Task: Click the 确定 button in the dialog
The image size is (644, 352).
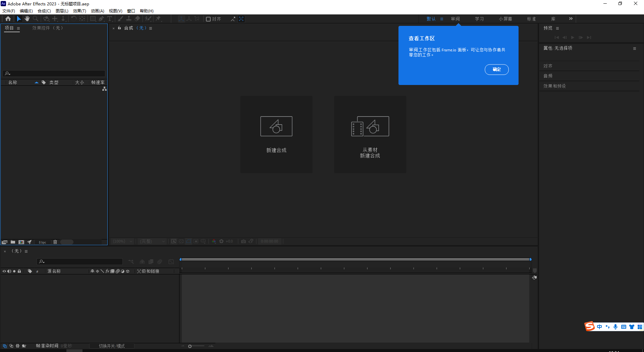Action: pyautogui.click(x=497, y=70)
